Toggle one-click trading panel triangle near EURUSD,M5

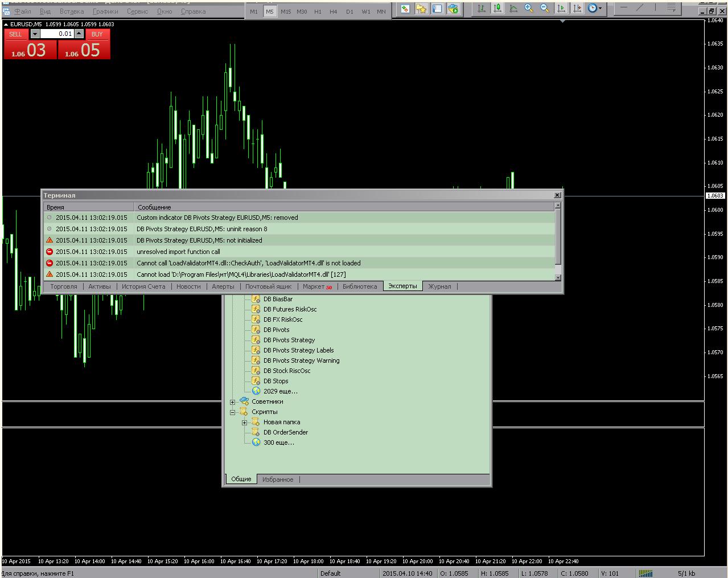tap(6, 24)
